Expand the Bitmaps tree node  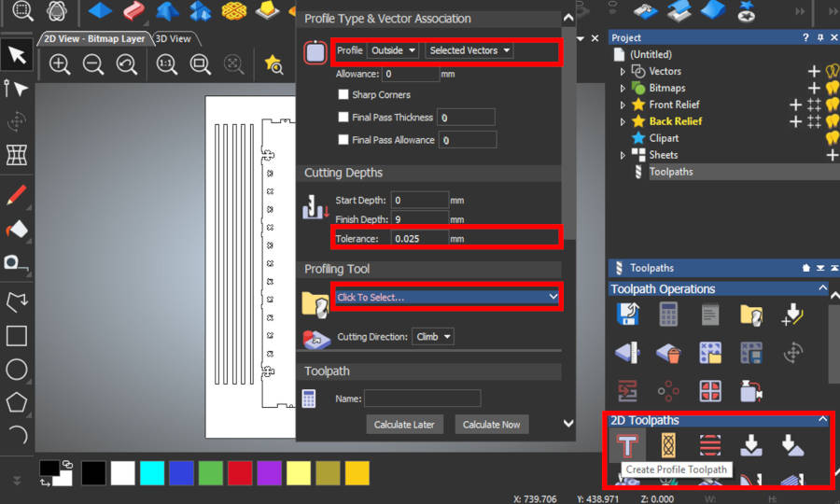coord(623,88)
